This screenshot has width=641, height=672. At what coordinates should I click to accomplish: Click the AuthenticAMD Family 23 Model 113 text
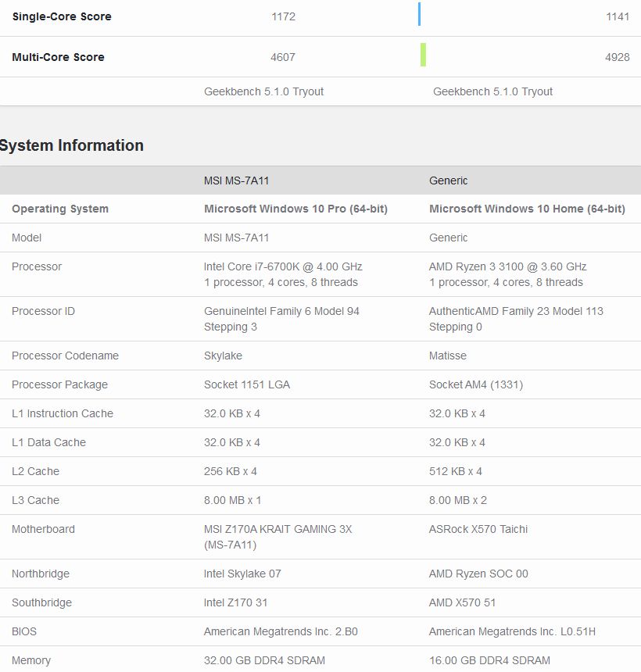click(x=516, y=311)
